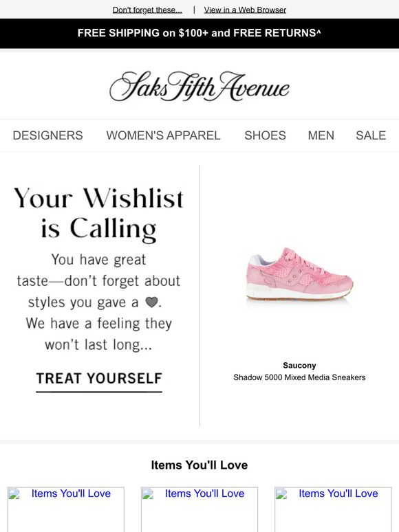The height and width of the screenshot is (532, 399).
Task: Visit the SALE section
Action: click(x=371, y=135)
